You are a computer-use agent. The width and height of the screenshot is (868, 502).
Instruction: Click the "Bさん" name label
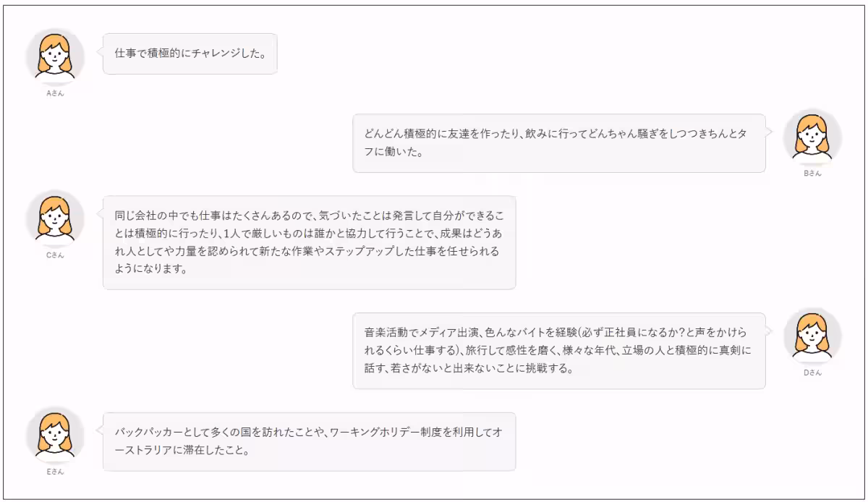812,174
